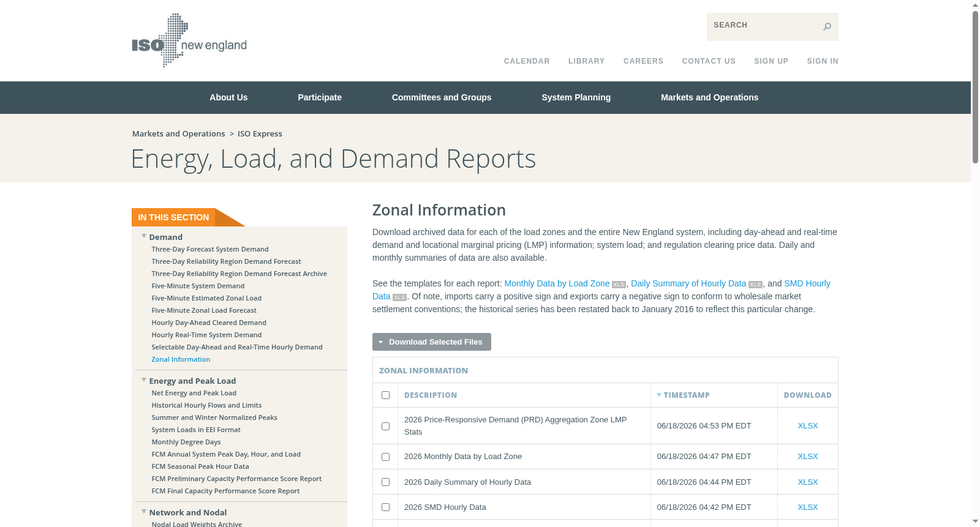
Task: Collapse the Network and Nodal section triangle
Action: pos(144,512)
